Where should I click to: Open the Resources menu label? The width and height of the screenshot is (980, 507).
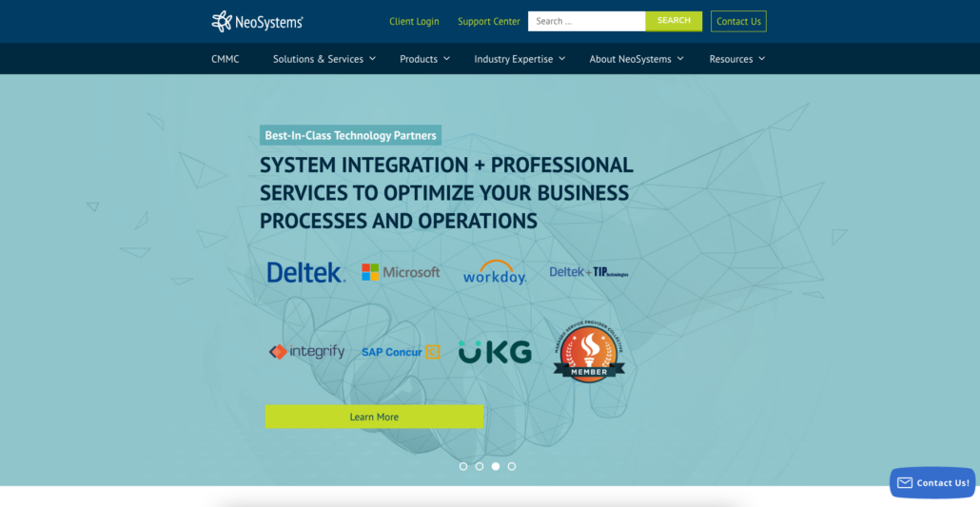coord(732,59)
